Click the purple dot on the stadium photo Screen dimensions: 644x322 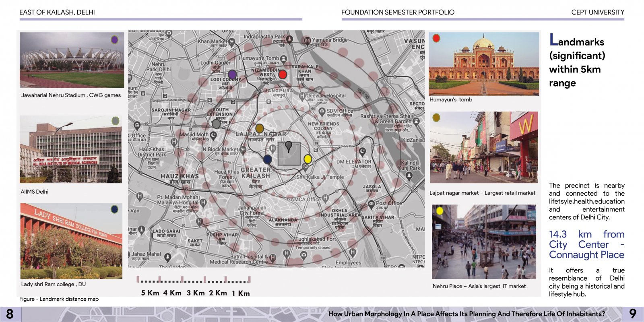click(114, 39)
